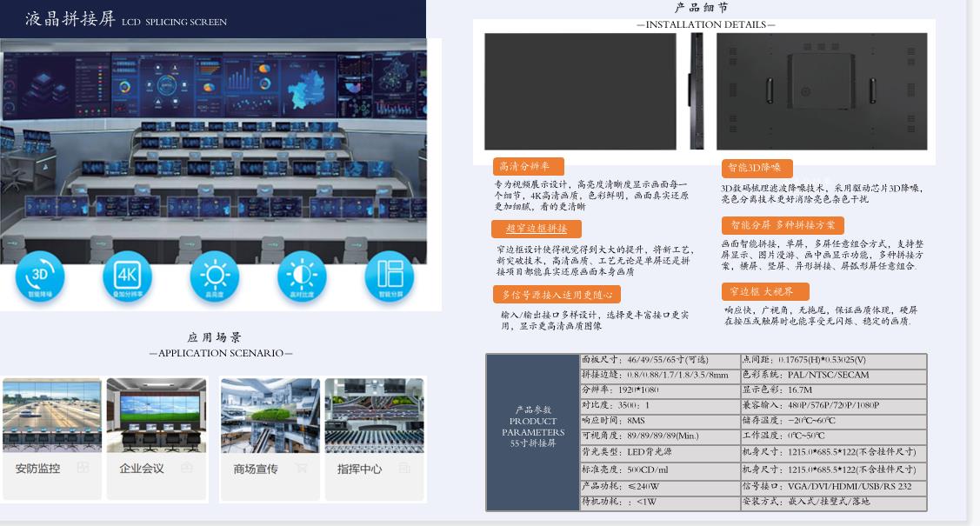Click the shopping cart icon beside 商场宣传
The height and width of the screenshot is (526, 980).
pyautogui.click(x=301, y=468)
